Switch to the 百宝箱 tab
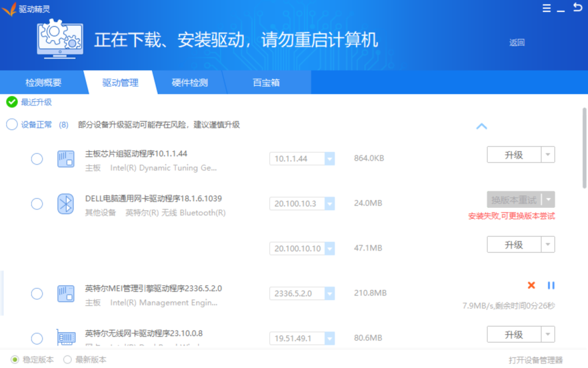588x368 pixels. coord(266,83)
